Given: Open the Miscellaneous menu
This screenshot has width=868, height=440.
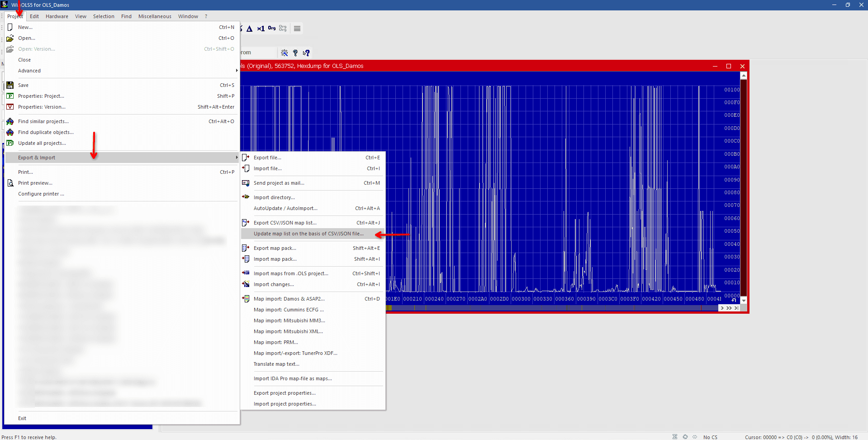Looking at the screenshot, I should pos(155,16).
